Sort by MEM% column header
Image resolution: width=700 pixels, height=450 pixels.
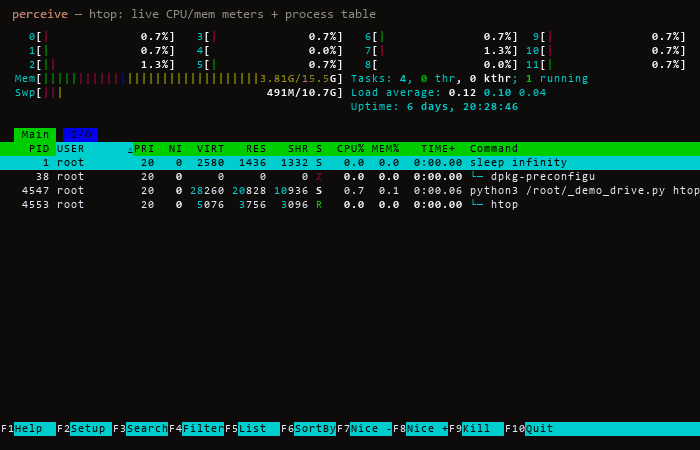(x=385, y=149)
